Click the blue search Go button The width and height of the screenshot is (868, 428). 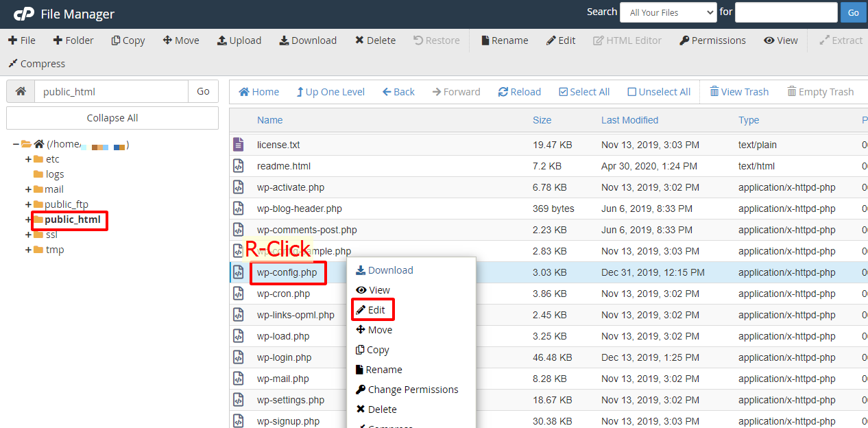[x=854, y=12]
